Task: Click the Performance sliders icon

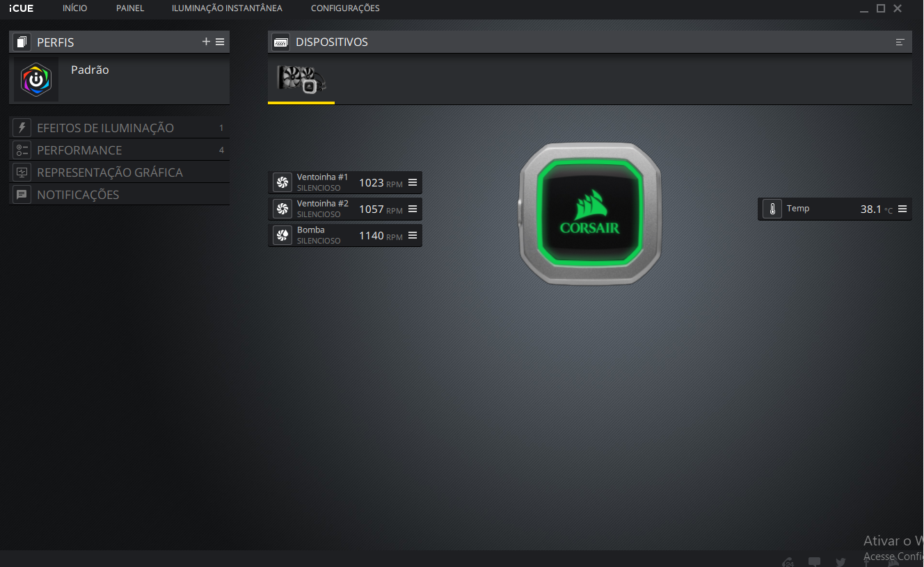Action: [x=22, y=150]
